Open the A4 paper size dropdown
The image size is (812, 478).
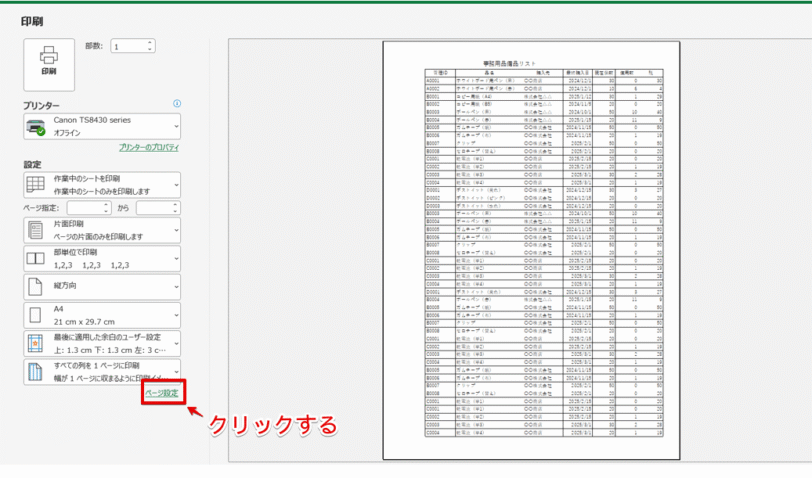(102, 315)
